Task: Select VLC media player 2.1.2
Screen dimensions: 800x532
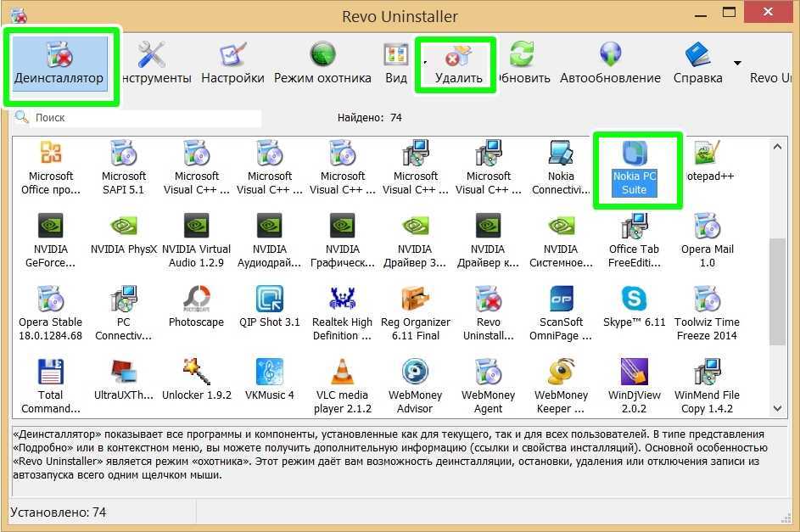Action: pos(342,385)
